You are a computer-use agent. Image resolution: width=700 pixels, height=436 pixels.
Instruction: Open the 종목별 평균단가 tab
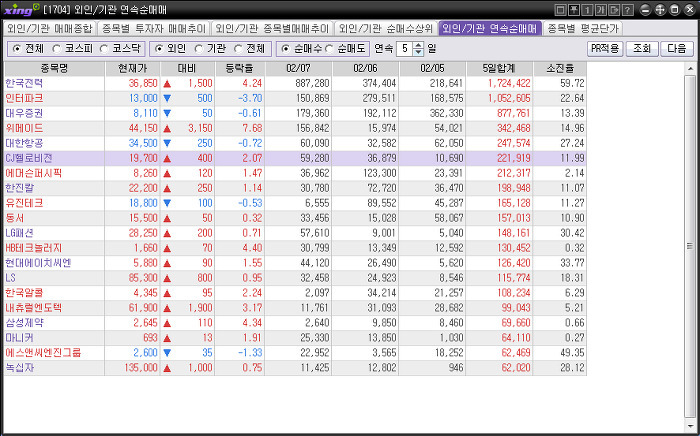tap(583, 29)
